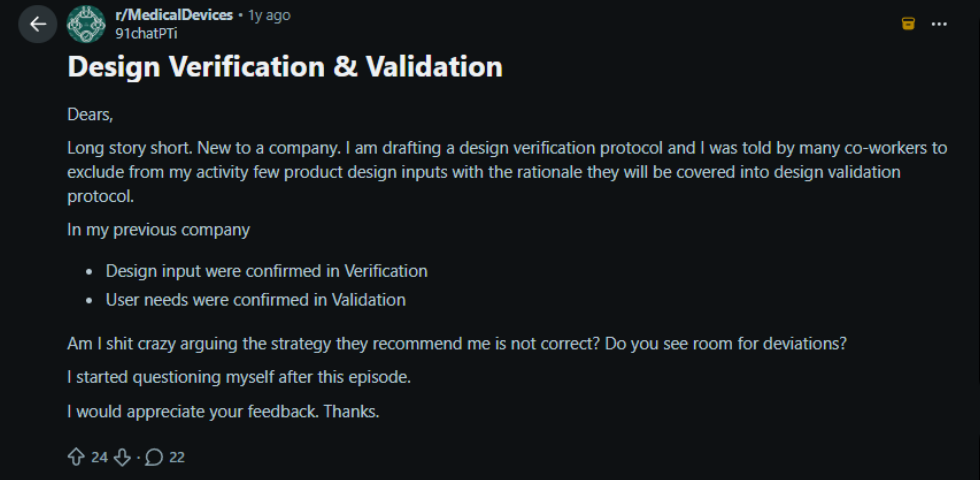The image size is (980, 480).
Task: Click 'I would appreciate your feedback' line
Action: point(223,411)
